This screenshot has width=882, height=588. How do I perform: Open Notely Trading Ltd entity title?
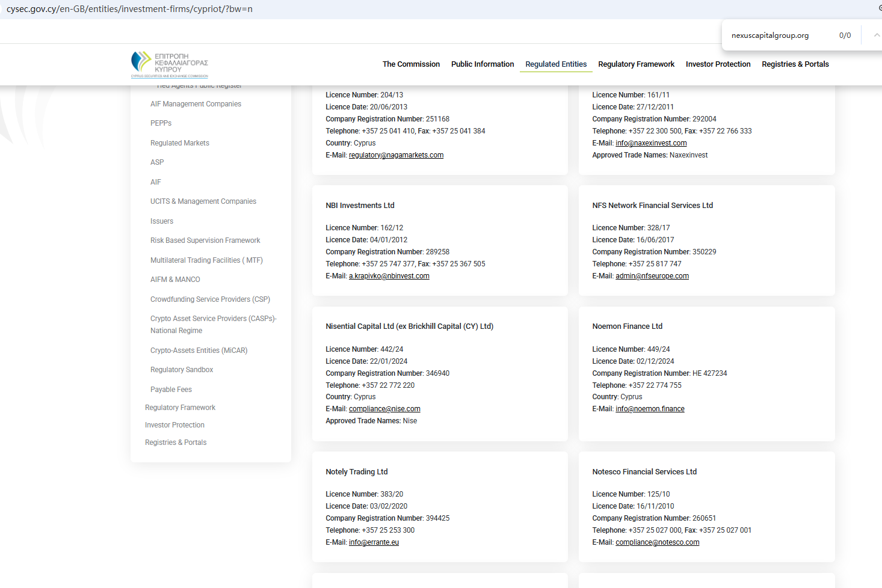coord(356,472)
